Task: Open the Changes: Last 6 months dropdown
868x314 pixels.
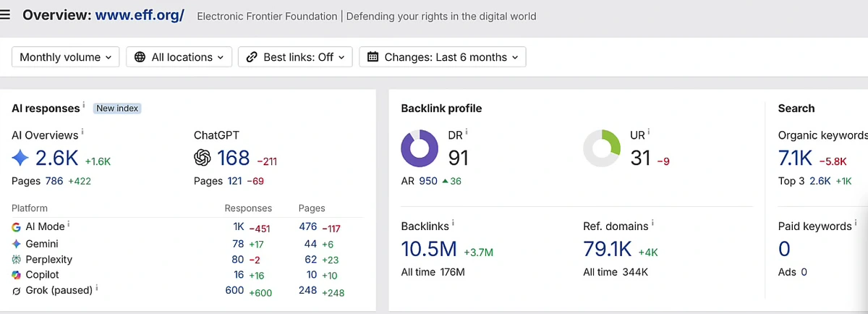Action: [443, 57]
